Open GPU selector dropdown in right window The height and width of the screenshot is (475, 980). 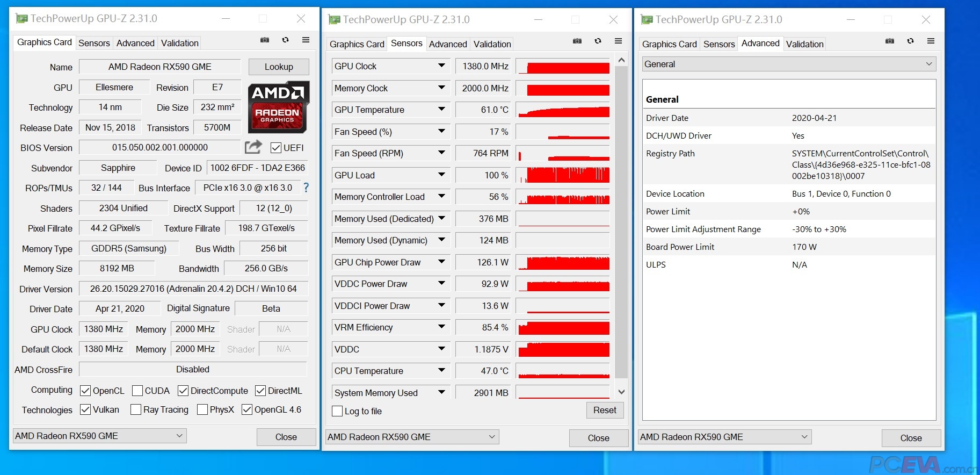click(724, 437)
